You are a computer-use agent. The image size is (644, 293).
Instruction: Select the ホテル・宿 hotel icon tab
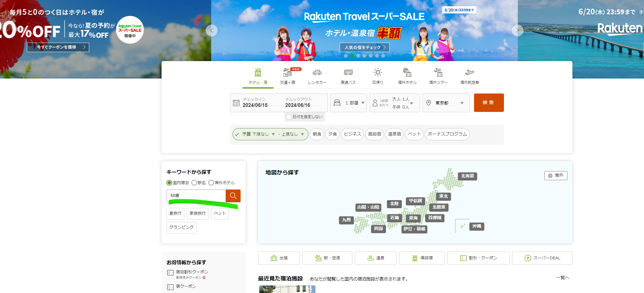(x=258, y=72)
